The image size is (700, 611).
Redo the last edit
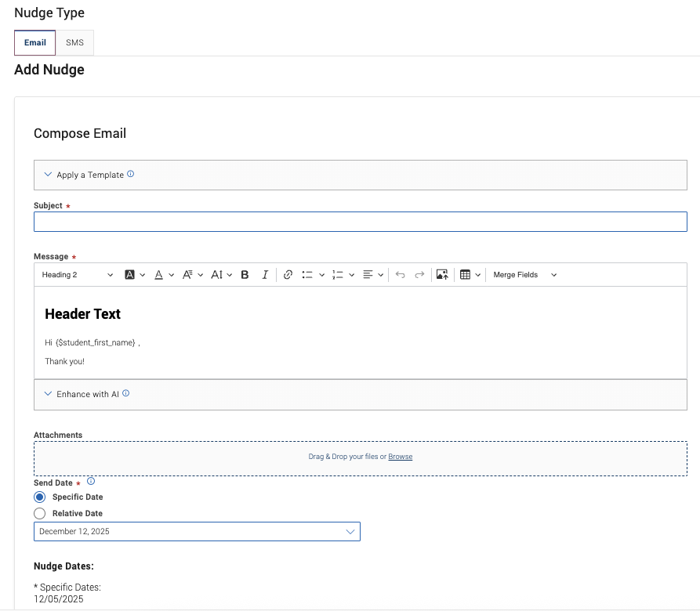(419, 275)
